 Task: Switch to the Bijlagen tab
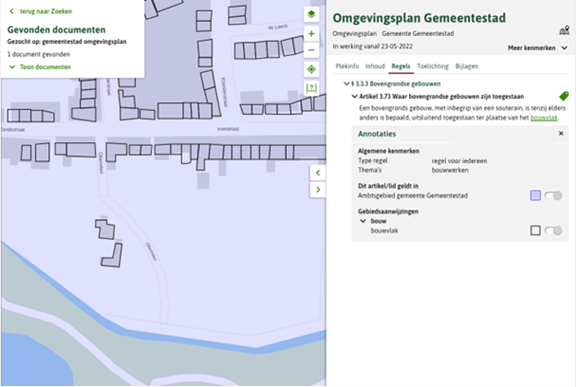pos(467,66)
